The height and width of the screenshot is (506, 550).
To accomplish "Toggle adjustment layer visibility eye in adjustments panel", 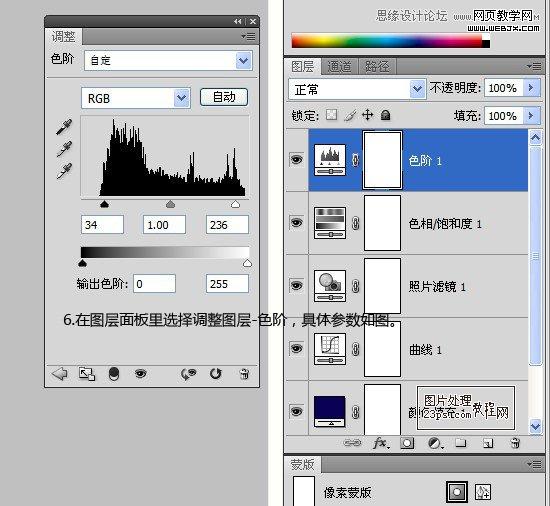I will pyautogui.click(x=140, y=374).
